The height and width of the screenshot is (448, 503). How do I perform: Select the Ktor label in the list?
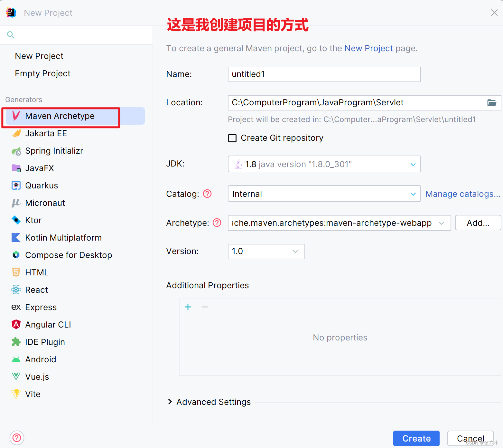(33, 220)
